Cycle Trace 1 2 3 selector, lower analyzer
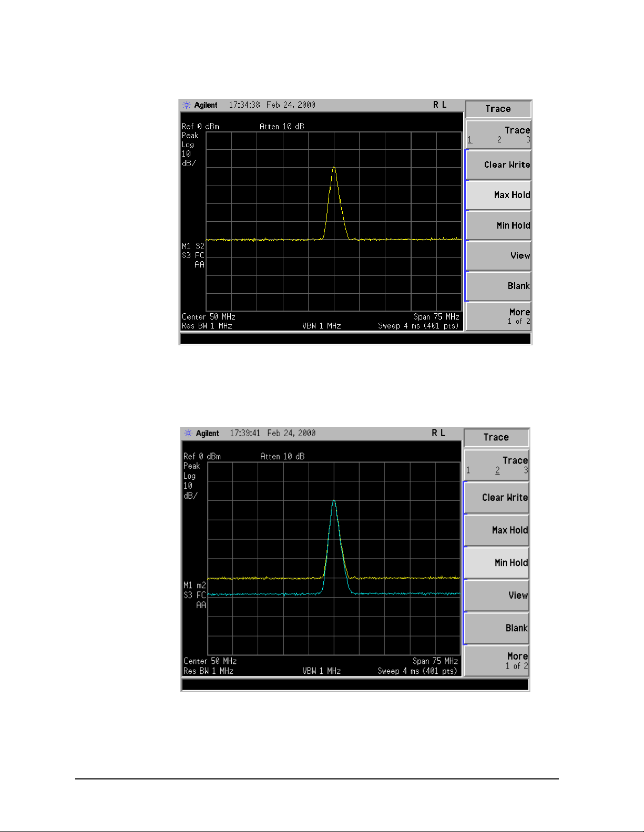644x832 pixels. [x=496, y=465]
